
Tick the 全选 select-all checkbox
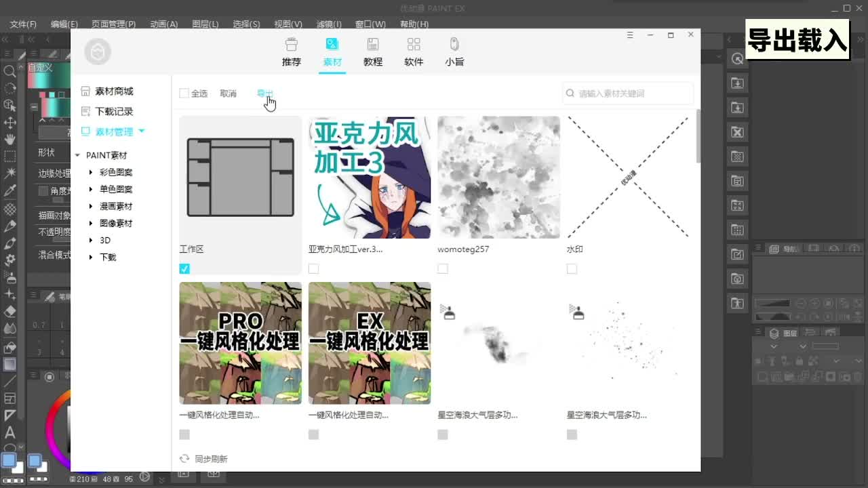click(x=184, y=94)
